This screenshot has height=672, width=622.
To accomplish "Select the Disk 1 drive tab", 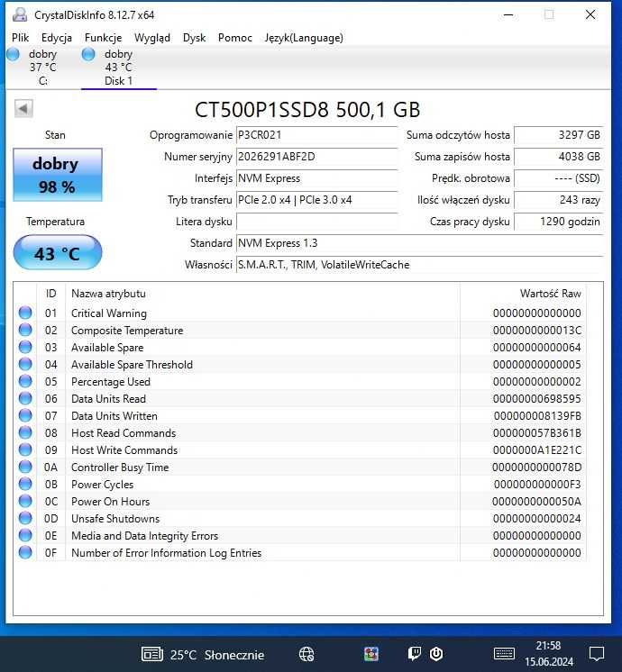I will tap(119, 68).
